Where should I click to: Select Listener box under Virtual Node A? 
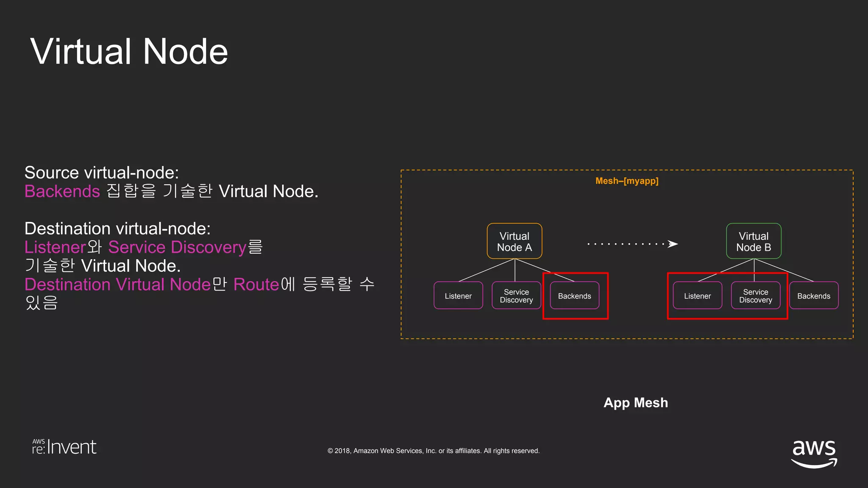coord(458,296)
